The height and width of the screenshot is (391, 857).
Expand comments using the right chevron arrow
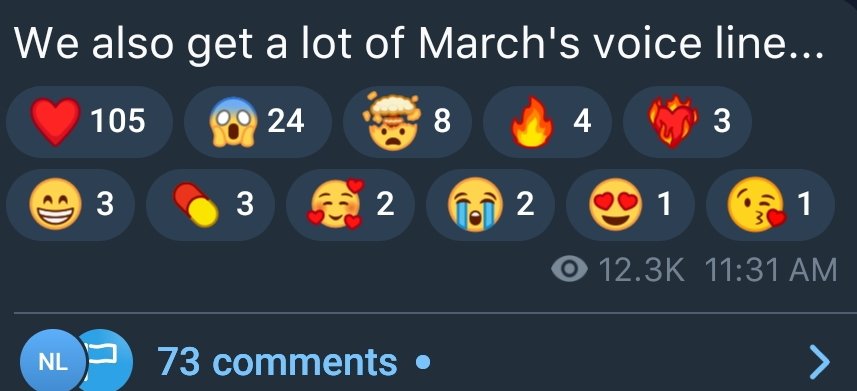(819, 361)
